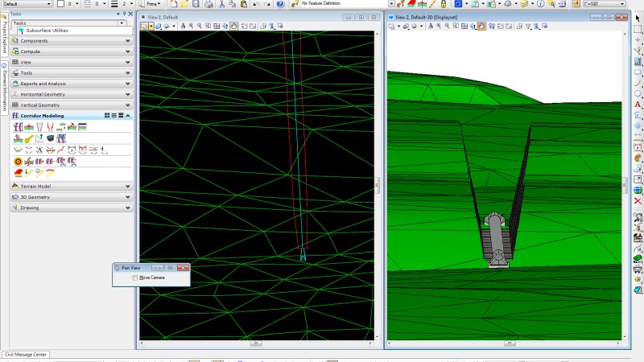This screenshot has height=362, width=644.
Task: Enable the Move Camera checkbox
Action: point(135,278)
